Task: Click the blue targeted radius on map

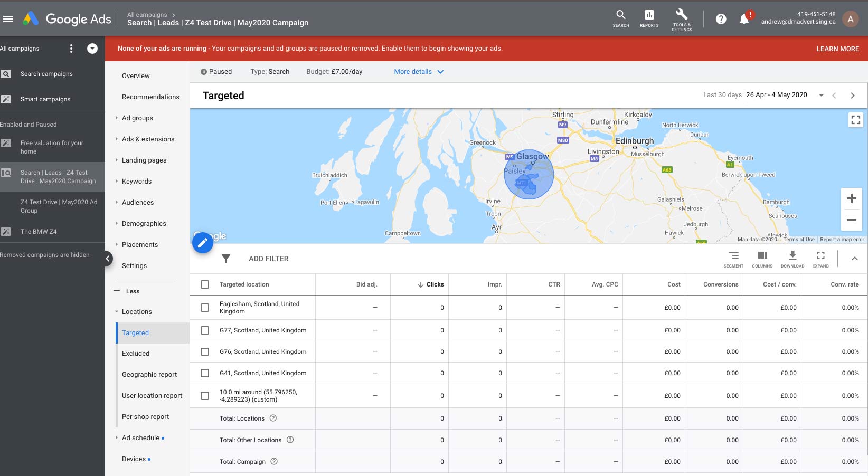Action: (529, 174)
